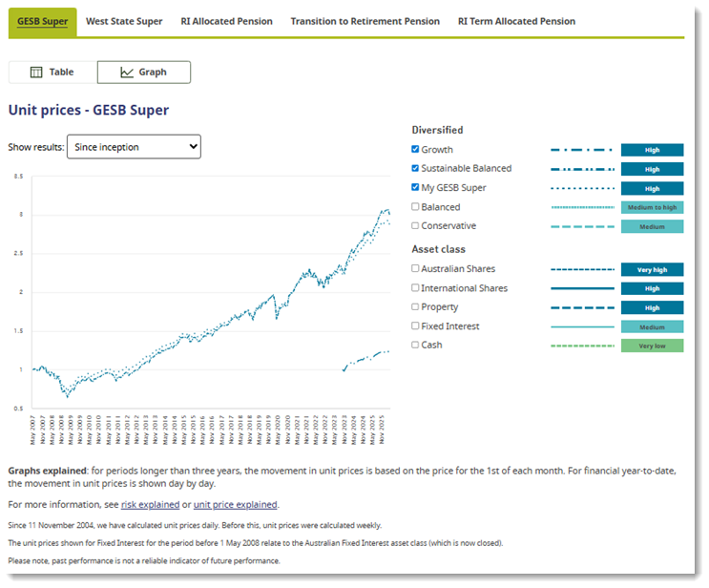Open the Show results dropdown
This screenshot has height=588, width=709.
click(x=134, y=147)
